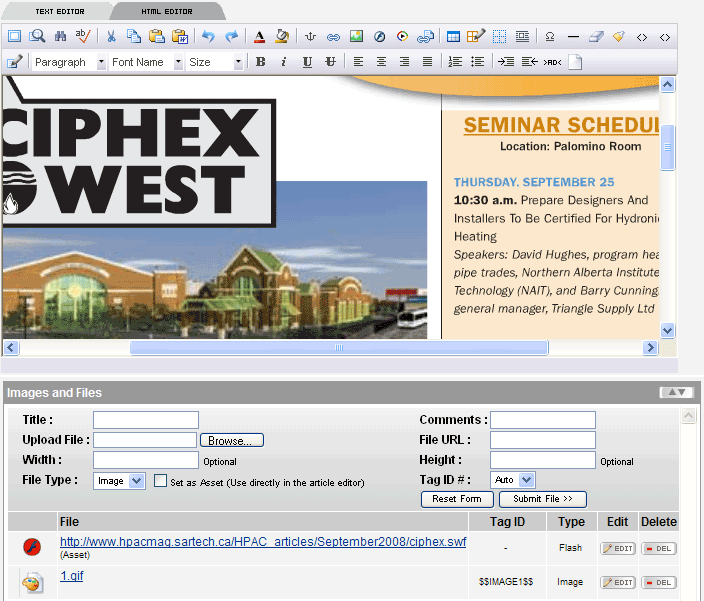Click the style editor pencil icon
The width and height of the screenshot is (704, 601).
point(14,61)
